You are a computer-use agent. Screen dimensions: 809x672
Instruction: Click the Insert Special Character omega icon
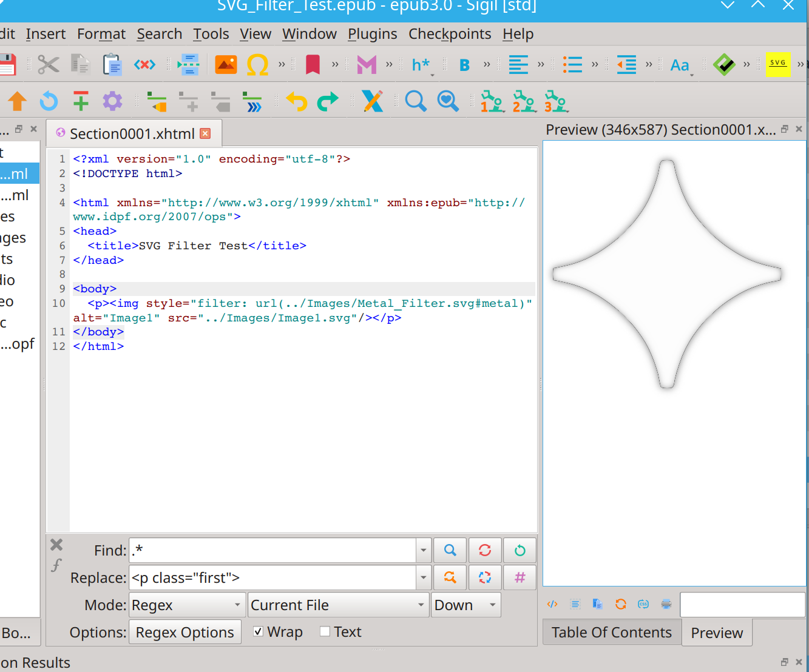pos(257,64)
